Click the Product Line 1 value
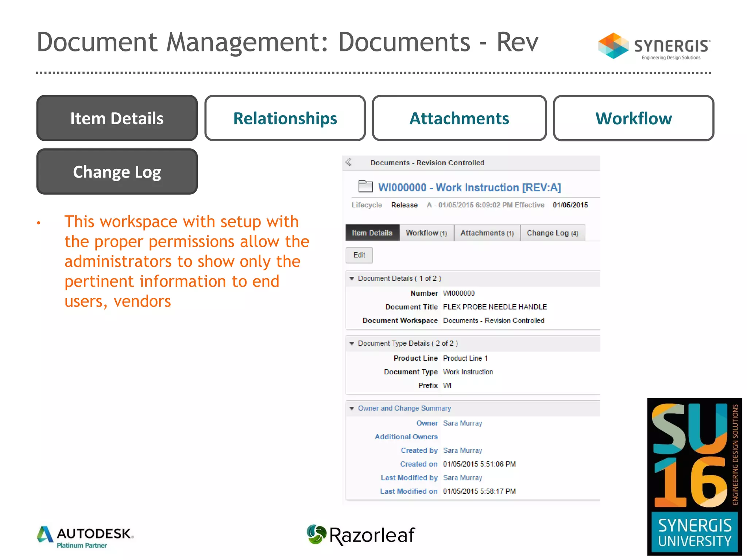 [465, 358]
